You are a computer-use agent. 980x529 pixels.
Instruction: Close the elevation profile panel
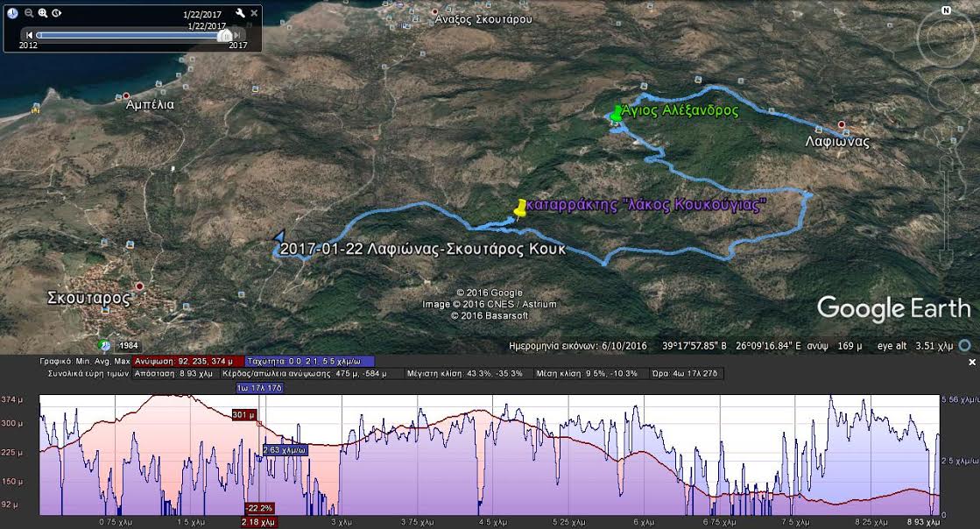972,362
